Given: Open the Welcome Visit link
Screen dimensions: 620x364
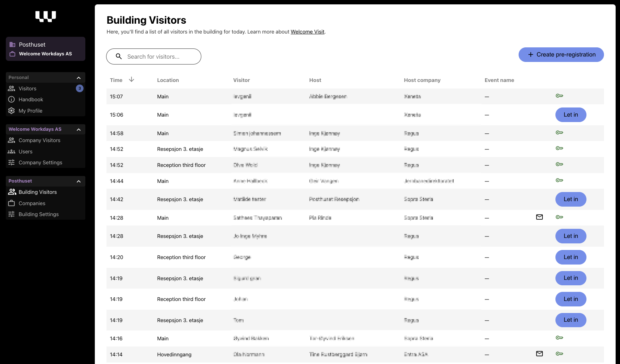Looking at the screenshot, I should click(307, 32).
